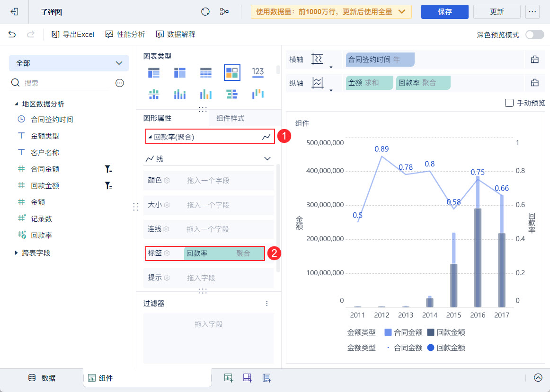Open dropdown arrow beside 横轴 icon
The image size is (550, 392).
click(331, 67)
